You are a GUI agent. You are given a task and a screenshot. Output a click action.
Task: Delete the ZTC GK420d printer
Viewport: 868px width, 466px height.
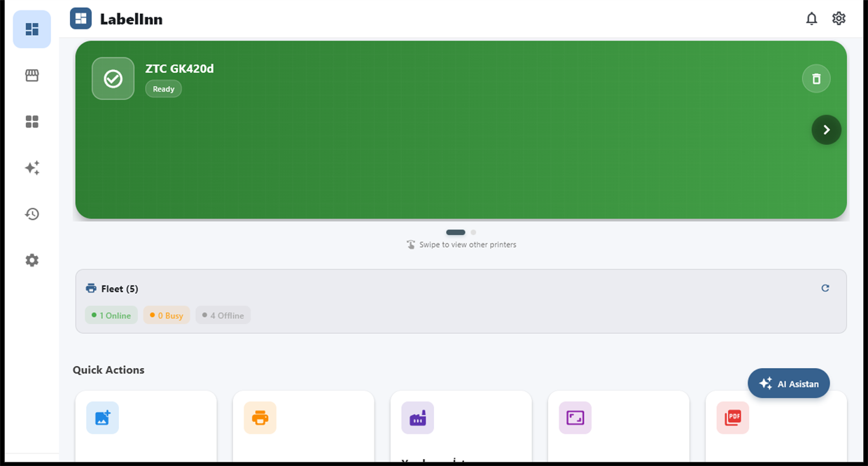pyautogui.click(x=816, y=78)
